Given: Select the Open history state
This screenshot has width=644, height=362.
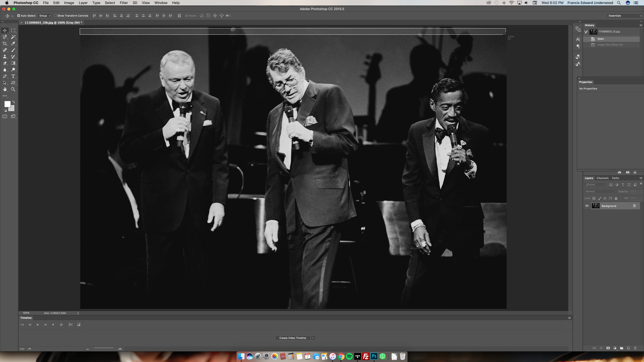Looking at the screenshot, I should (600, 39).
